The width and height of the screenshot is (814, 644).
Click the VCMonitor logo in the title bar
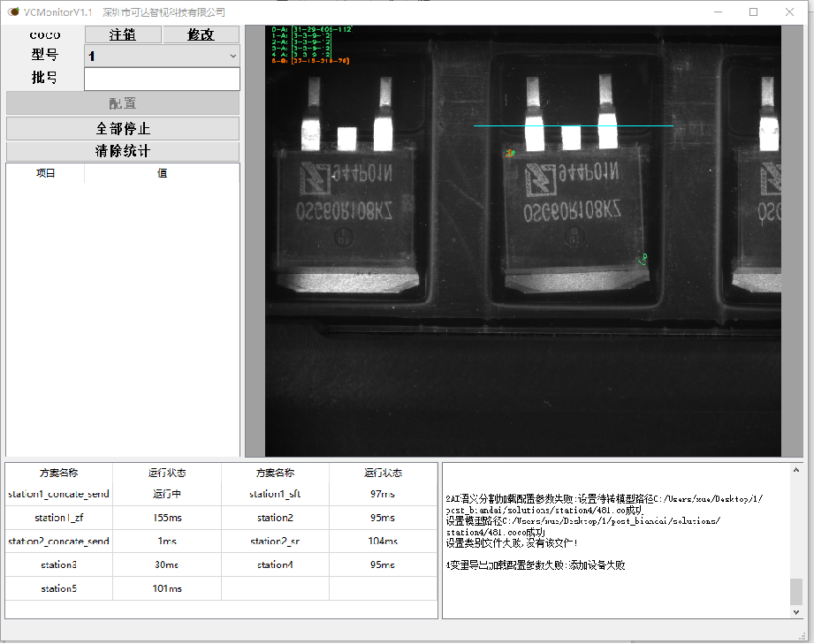[12, 11]
